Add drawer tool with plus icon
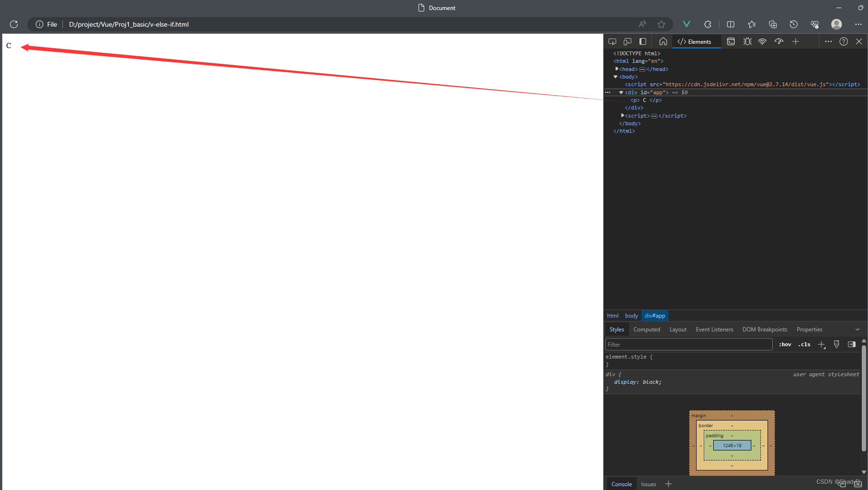The width and height of the screenshot is (868, 490). tap(668, 484)
